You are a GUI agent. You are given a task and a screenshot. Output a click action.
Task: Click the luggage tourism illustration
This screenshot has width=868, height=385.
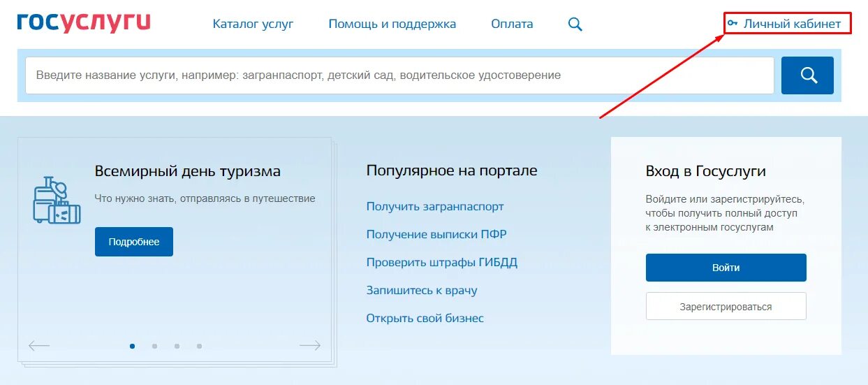coord(57,199)
